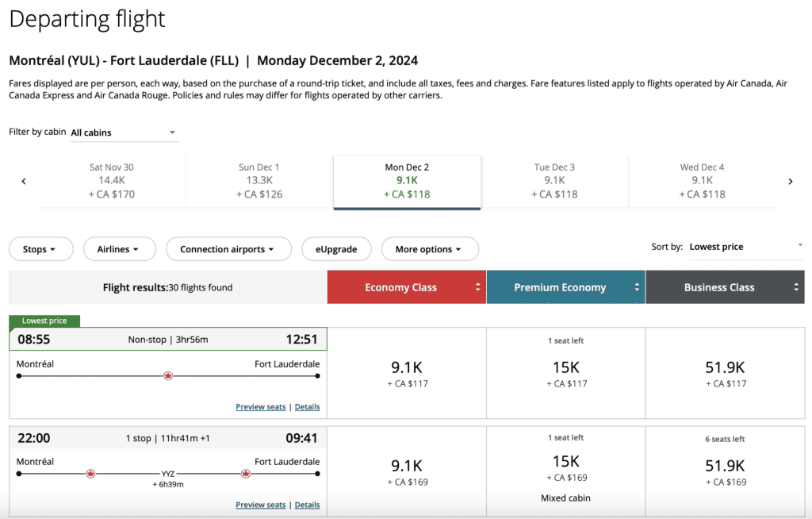The height and width of the screenshot is (519, 812).
Task: Open Details link for 22:00 flight
Action: pos(307,505)
